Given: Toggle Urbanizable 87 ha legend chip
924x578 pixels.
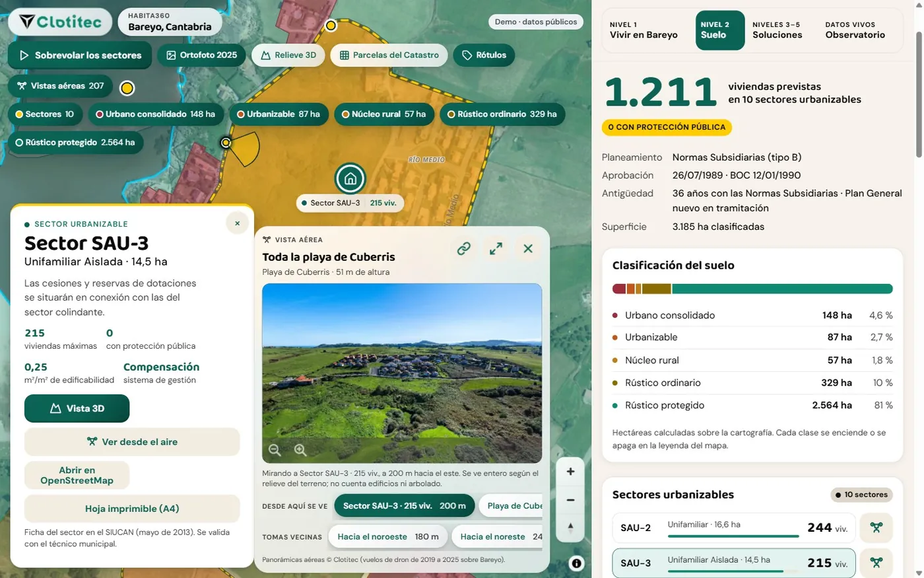Looking at the screenshot, I should tap(279, 114).
